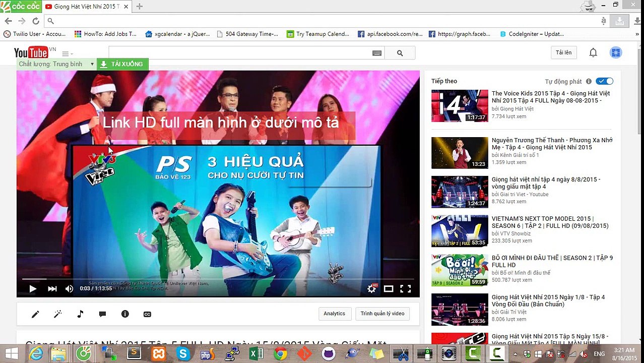Image resolution: width=644 pixels, height=363 pixels.
Task: Show autoplay info tooltip icon
Action: [589, 81]
